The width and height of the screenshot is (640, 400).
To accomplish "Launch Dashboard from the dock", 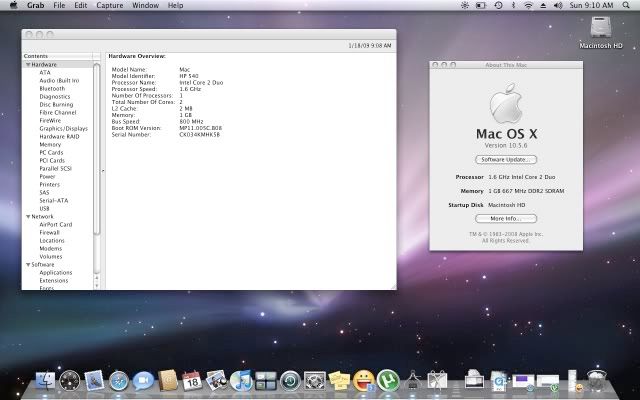I will pyautogui.click(x=70, y=381).
